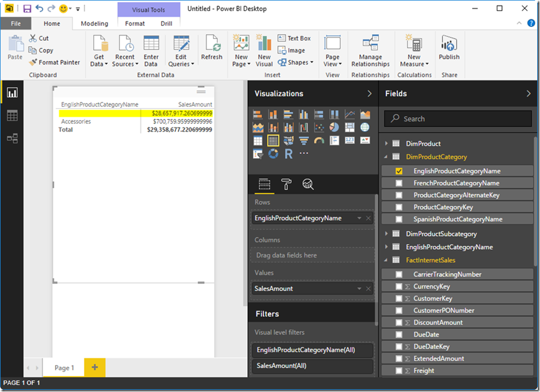Select the KPI visualization icon
Screen dimensions: 540x392
point(365,141)
